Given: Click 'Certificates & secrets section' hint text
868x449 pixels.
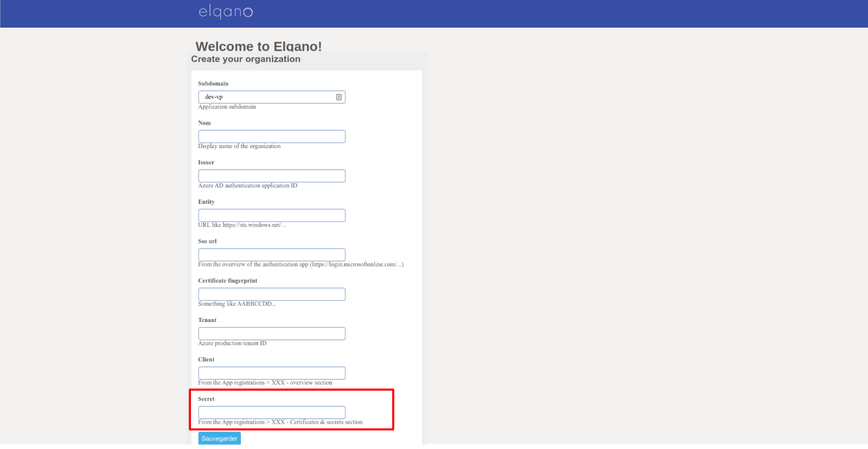Looking at the screenshot, I should [281, 422].
